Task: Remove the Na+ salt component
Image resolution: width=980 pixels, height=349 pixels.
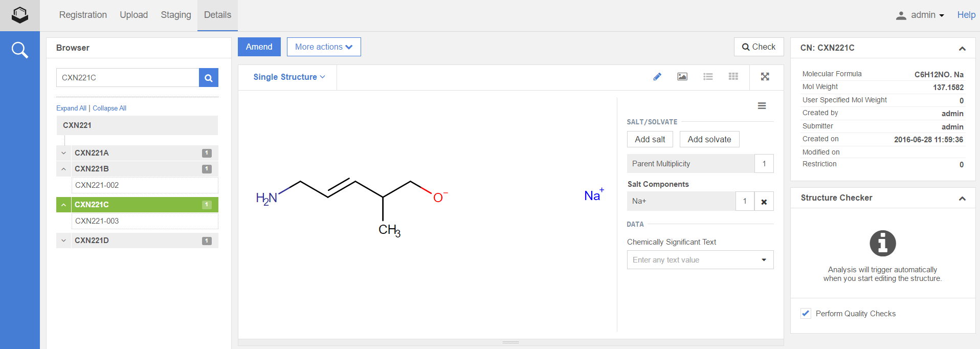Action: tap(764, 202)
